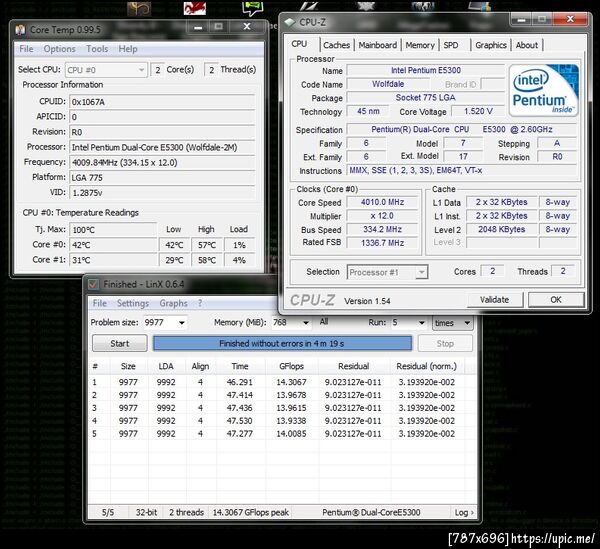Click the Name field Intel Pentium E5300
Screen dimensions: 600x549
(x=426, y=70)
